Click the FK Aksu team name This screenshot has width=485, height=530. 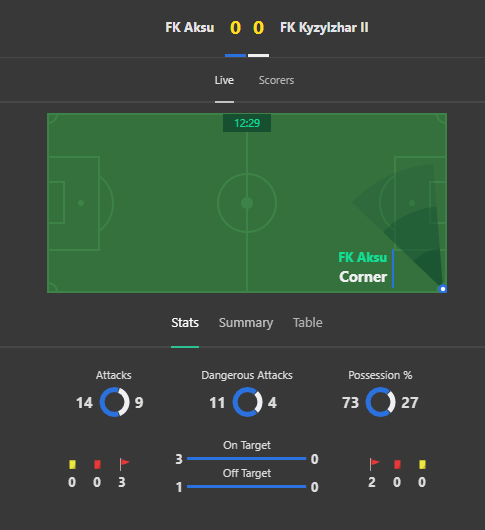[190, 28]
